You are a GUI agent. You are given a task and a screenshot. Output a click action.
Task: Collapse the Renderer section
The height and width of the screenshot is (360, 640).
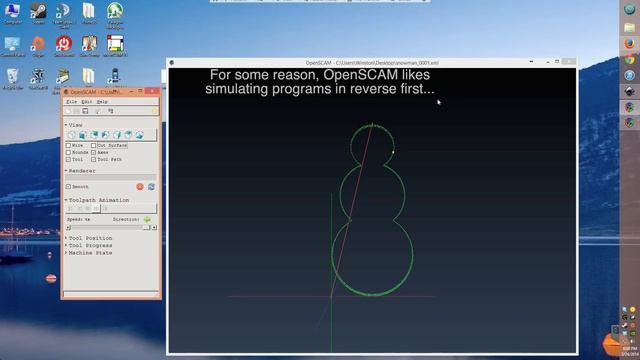pyautogui.click(x=66, y=171)
